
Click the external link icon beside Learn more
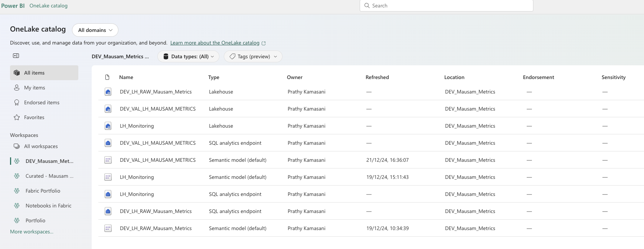264,43
